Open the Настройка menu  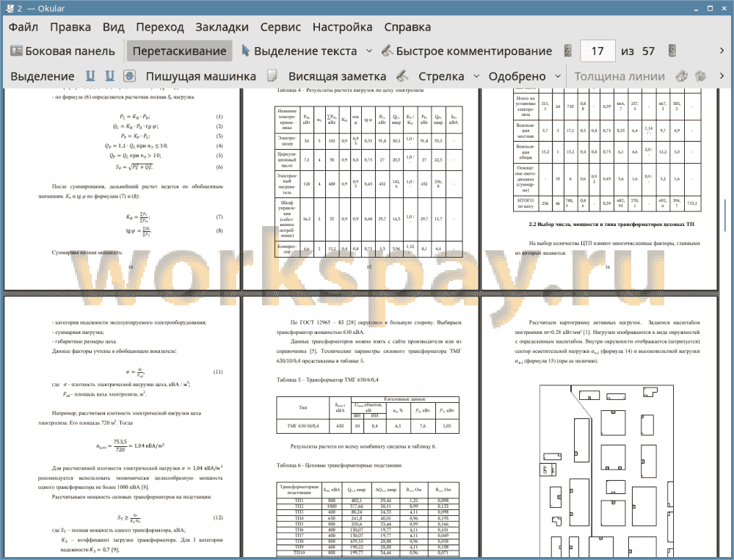click(342, 26)
